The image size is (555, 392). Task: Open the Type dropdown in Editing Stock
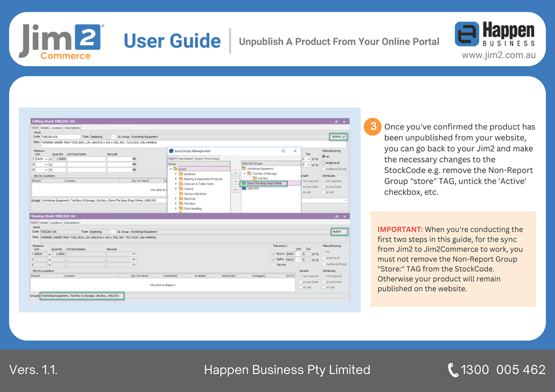[113, 137]
